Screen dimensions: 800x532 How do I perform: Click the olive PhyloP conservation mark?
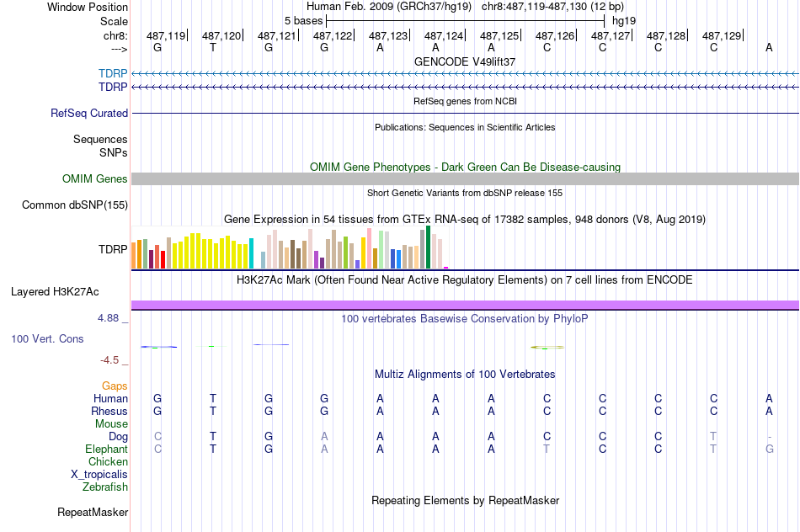(547, 348)
